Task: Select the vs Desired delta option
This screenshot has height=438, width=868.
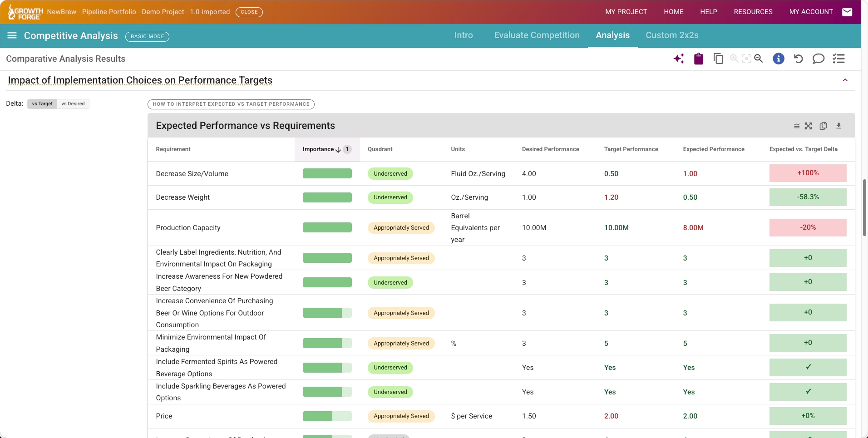Action: [73, 103]
